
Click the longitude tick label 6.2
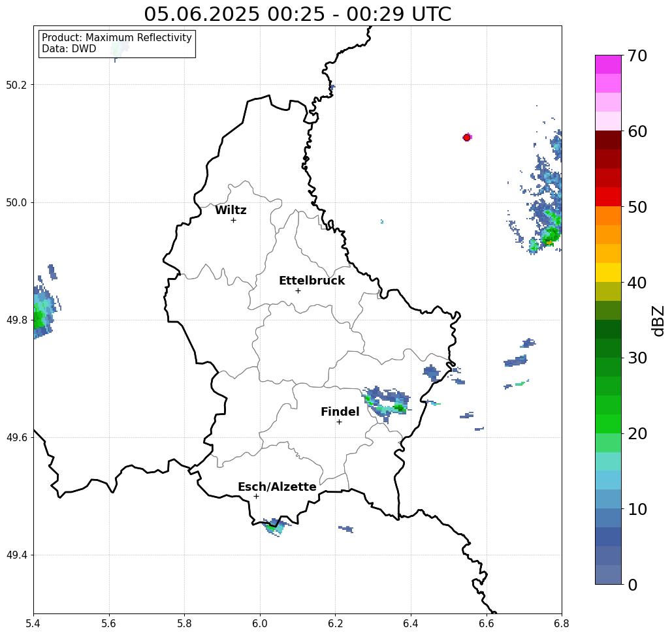[x=335, y=623]
